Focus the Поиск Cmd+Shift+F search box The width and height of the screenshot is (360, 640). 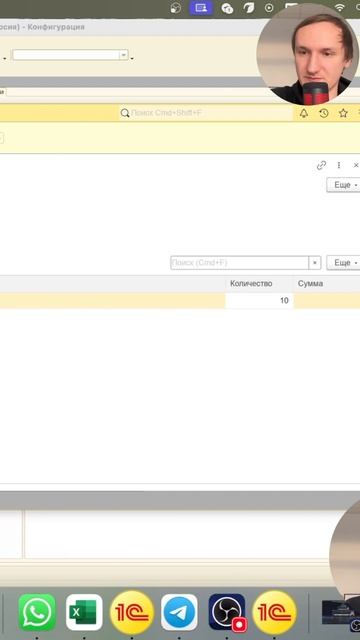click(x=206, y=113)
